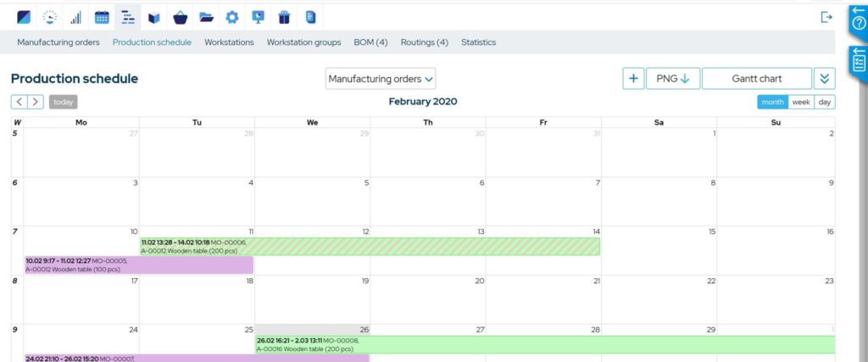Click the logout arrow icon
The height and width of the screenshot is (362, 868).
(x=826, y=17)
